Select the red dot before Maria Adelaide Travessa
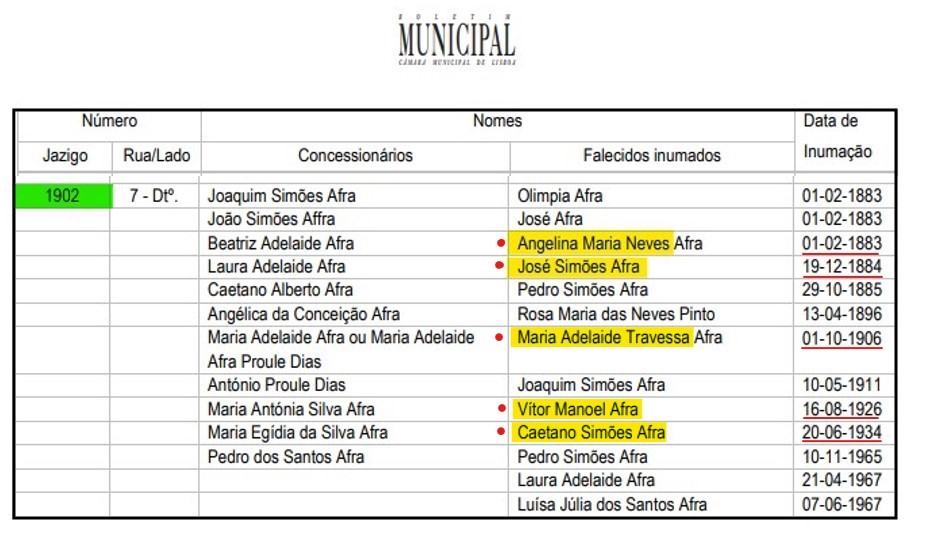The width and height of the screenshot is (930, 546). [500, 338]
